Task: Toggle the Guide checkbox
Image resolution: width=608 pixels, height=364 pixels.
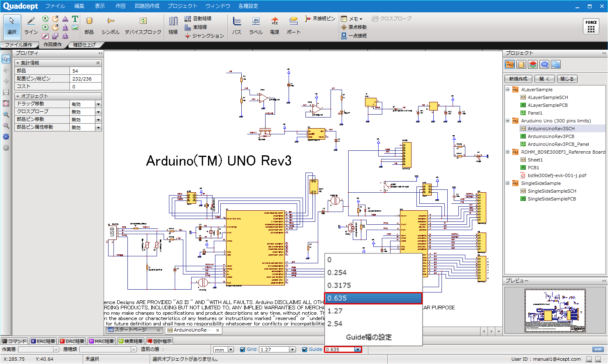Action: pos(305,350)
